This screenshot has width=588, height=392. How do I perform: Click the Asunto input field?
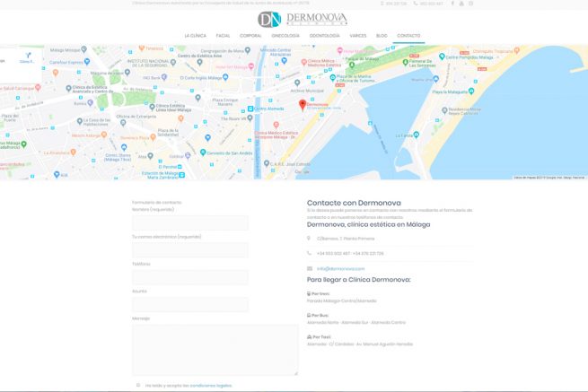189,305
